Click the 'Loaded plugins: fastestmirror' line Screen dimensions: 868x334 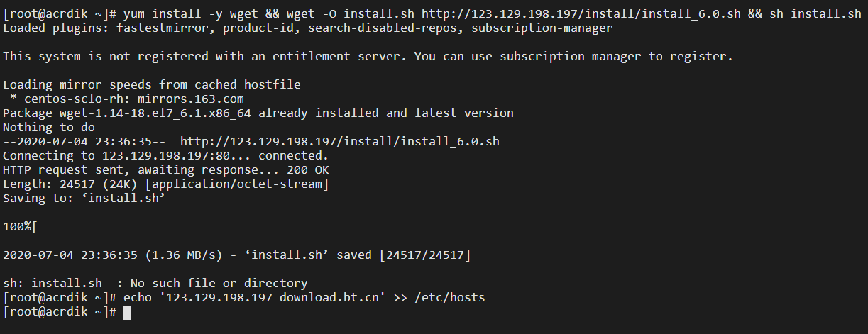[x=308, y=28]
